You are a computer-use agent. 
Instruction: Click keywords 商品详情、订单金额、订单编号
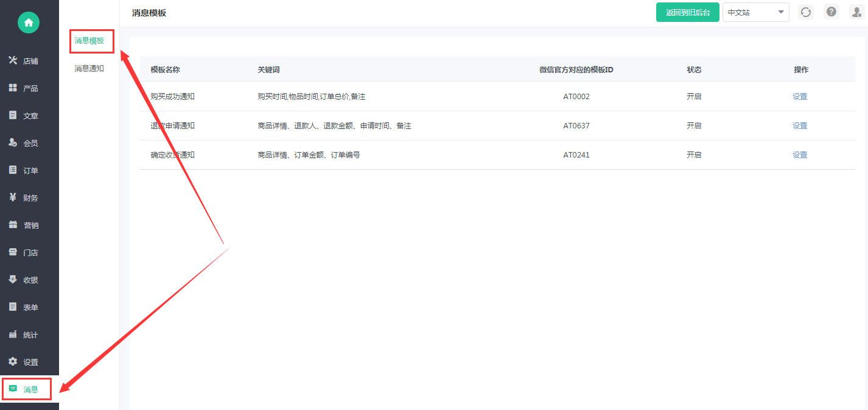[309, 155]
